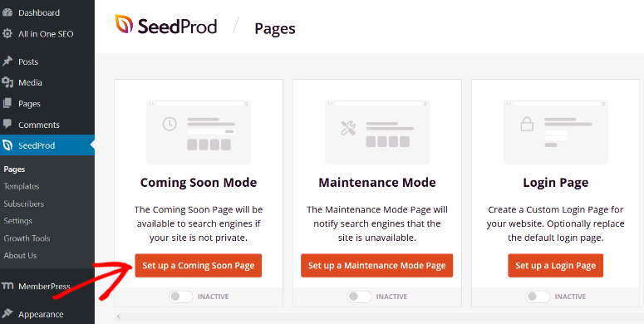Click the SeedProd leaf icon in sidebar

click(x=7, y=145)
